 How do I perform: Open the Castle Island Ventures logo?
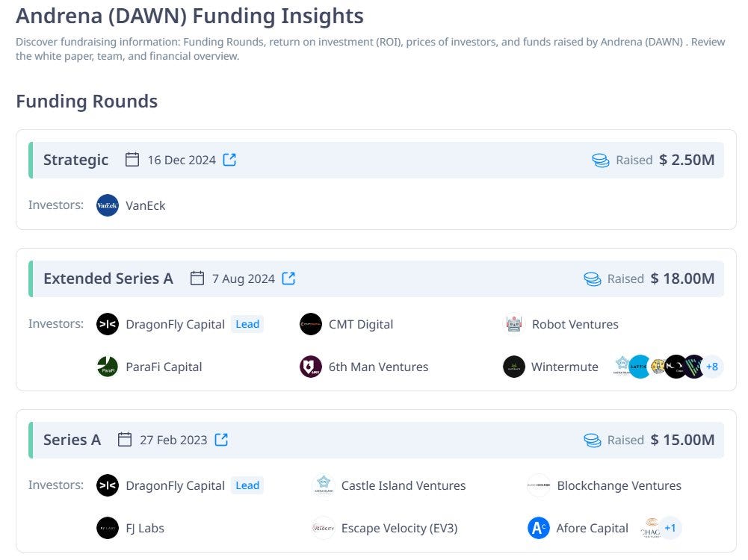[x=324, y=485]
